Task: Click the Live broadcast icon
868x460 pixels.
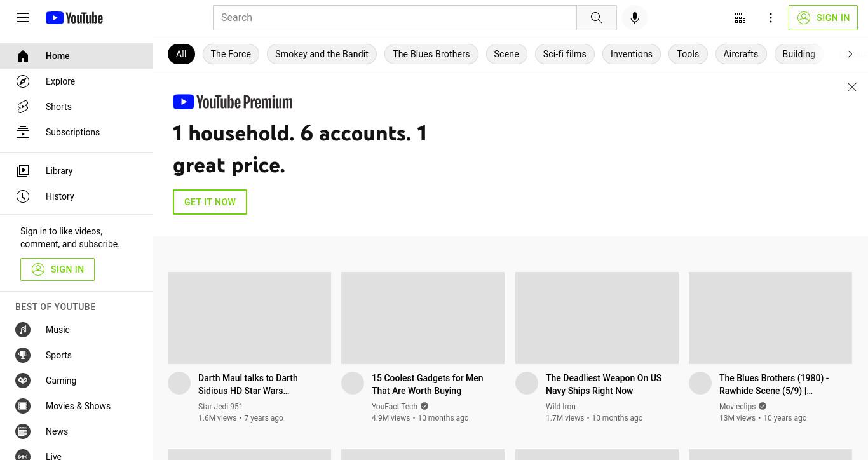Action: (23, 455)
